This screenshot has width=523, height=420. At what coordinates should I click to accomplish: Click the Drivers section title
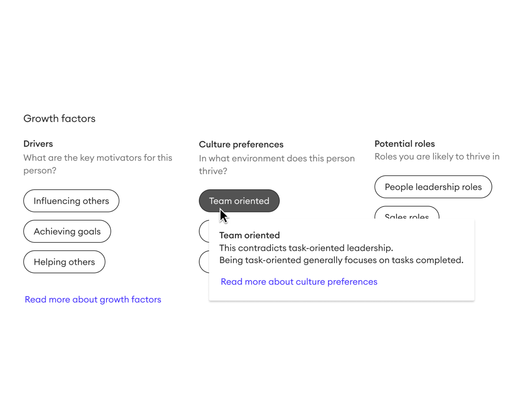point(38,144)
